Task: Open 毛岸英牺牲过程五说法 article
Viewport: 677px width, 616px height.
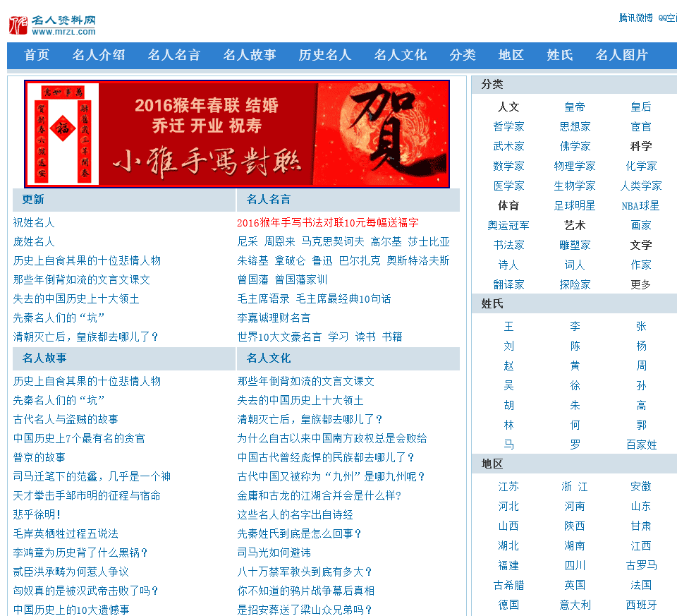Action: (66, 533)
